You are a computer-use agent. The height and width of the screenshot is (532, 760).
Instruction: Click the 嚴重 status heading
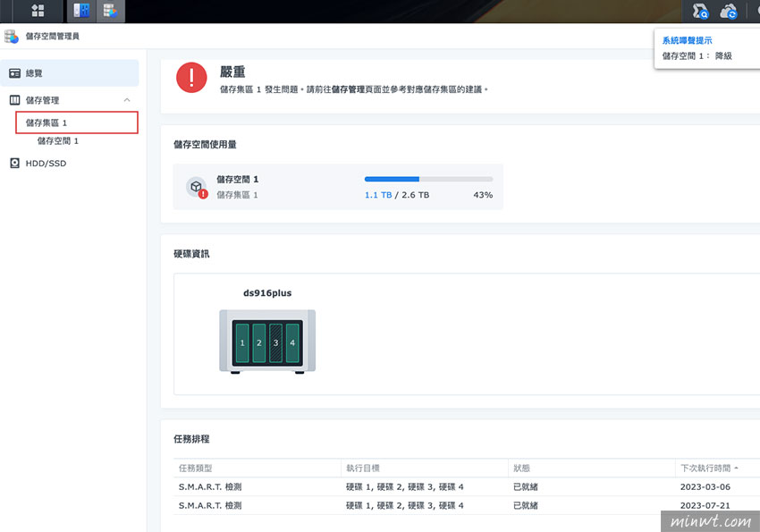232,72
